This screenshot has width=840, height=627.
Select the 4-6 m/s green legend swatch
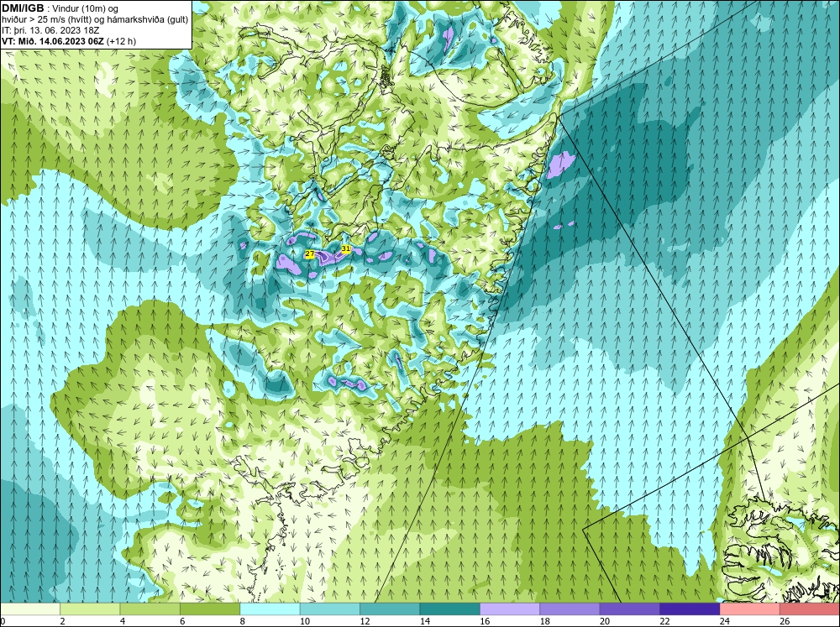point(150,609)
